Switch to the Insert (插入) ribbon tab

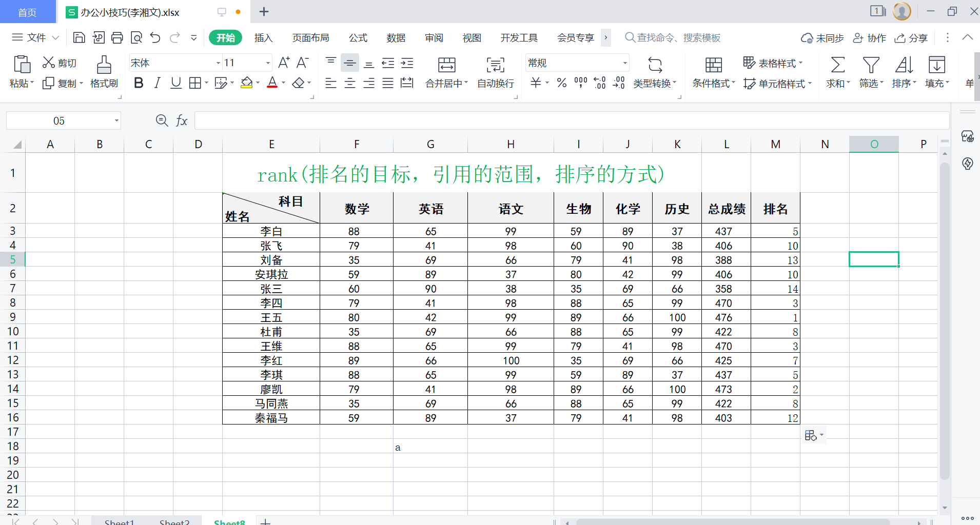coord(263,38)
